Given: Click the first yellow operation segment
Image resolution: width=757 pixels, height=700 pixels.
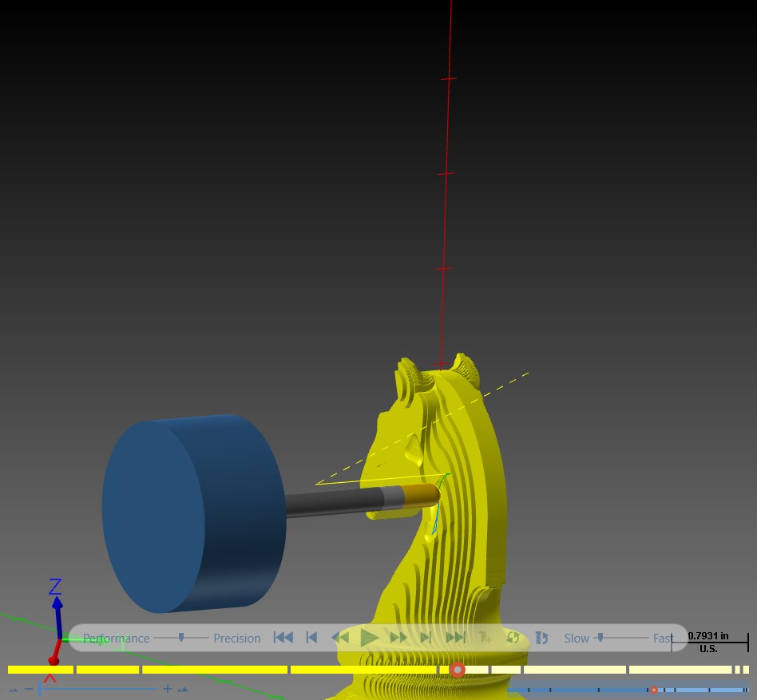Looking at the screenshot, I should click(41, 670).
